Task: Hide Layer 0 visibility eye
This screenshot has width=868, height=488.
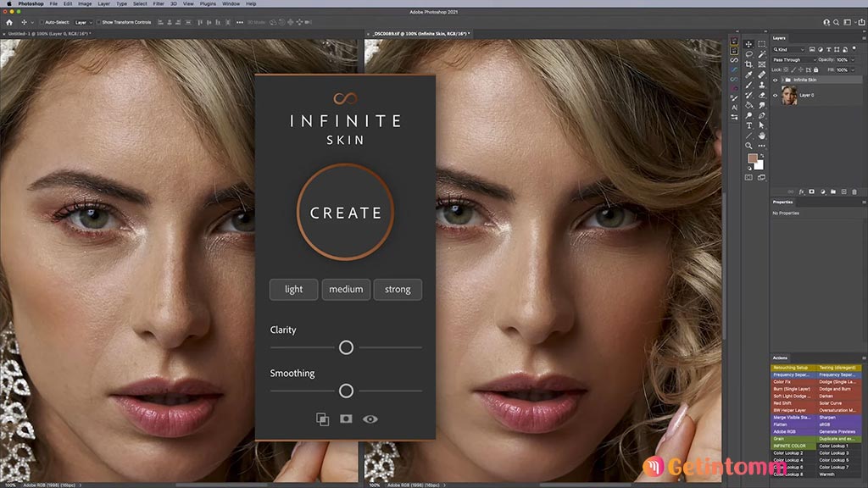Action: 775,95
